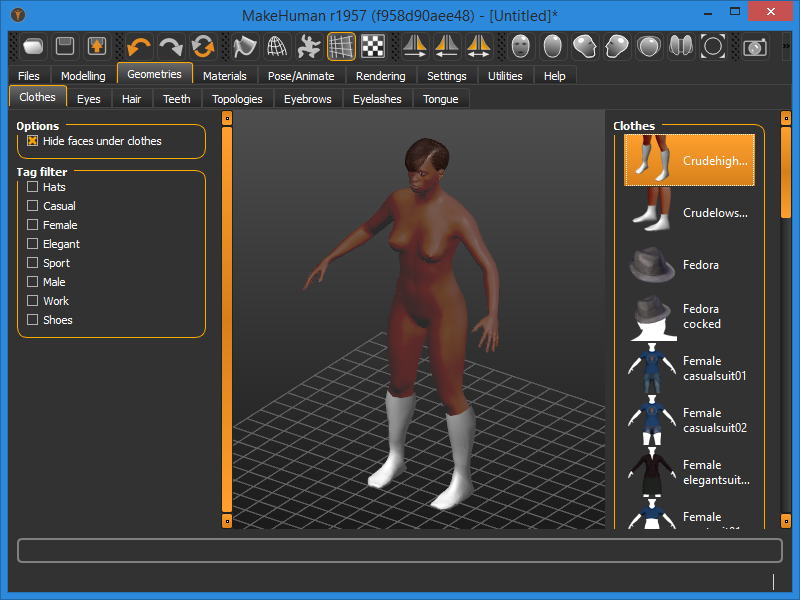Switch to the Topologies sub-tab
Image resolution: width=800 pixels, height=600 pixels.
click(237, 98)
